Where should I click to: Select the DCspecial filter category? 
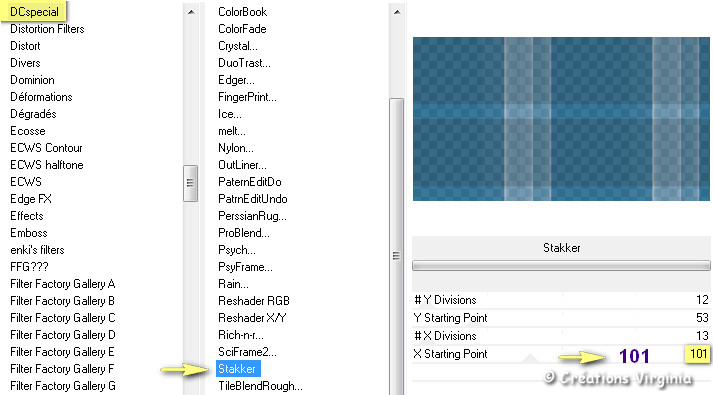click(x=34, y=11)
